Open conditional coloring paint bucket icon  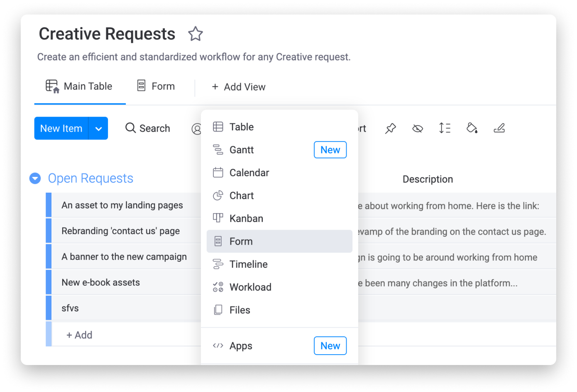tap(472, 128)
